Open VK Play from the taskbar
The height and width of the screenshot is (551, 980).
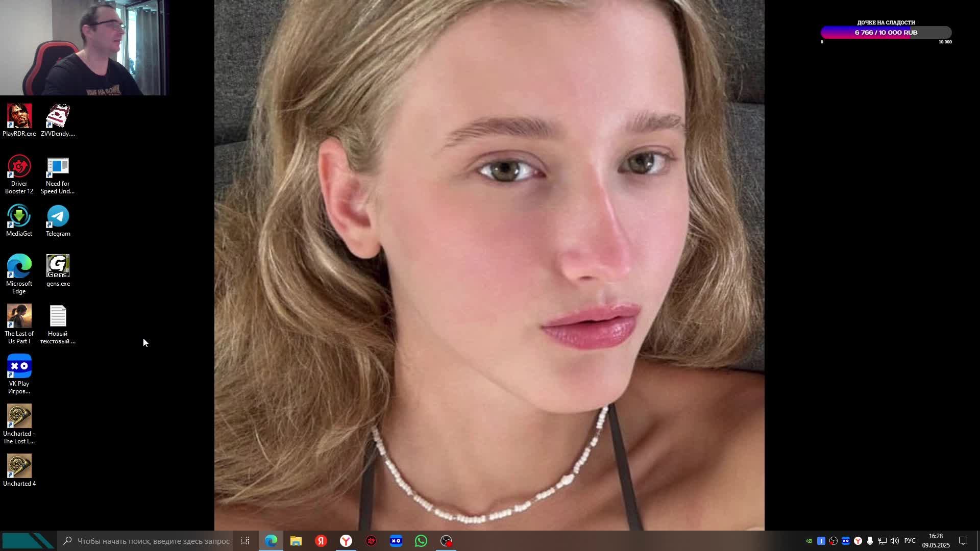click(396, 541)
